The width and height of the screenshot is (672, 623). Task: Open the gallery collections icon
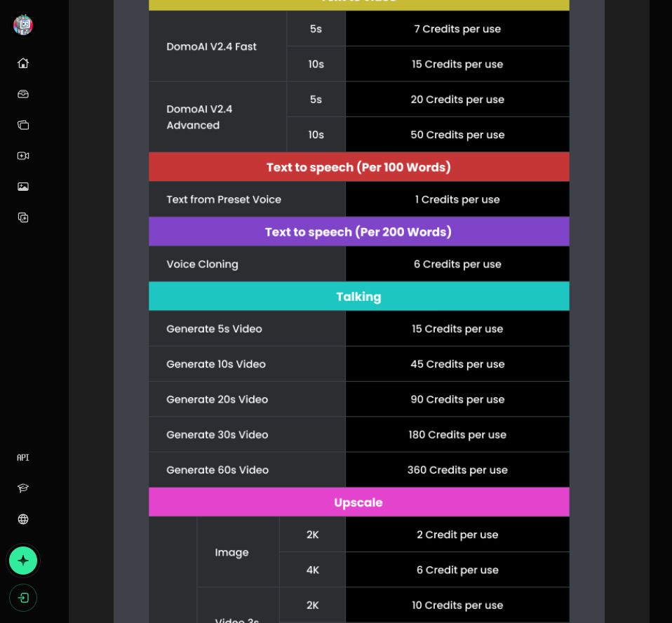[x=23, y=125]
